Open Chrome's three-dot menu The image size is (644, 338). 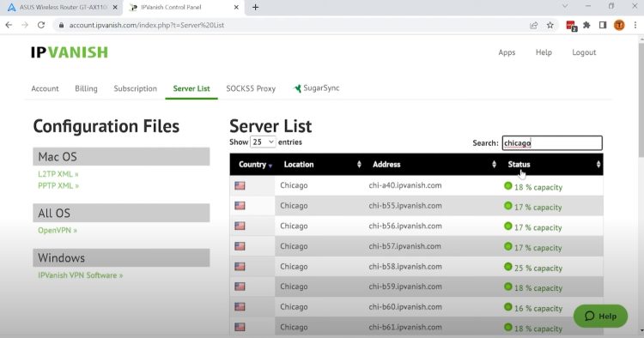(x=635, y=26)
